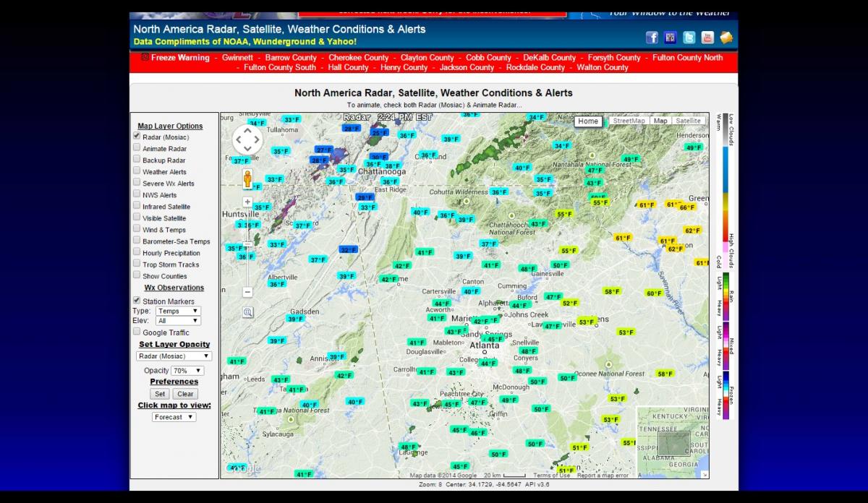Click the envelope email icon

726,38
